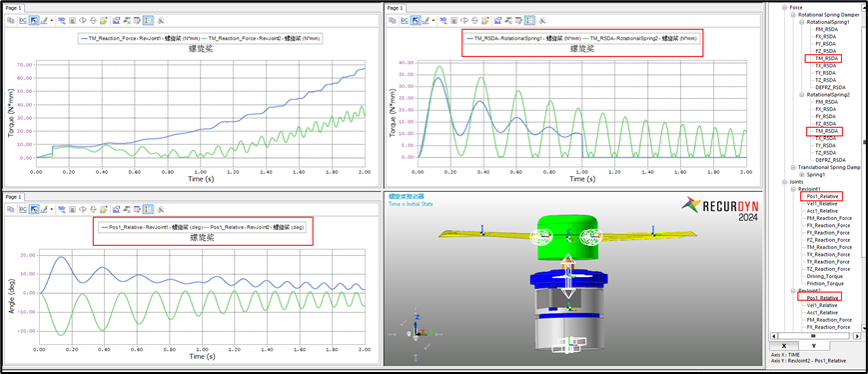Select Driving_Torque in the tree

pos(825,276)
